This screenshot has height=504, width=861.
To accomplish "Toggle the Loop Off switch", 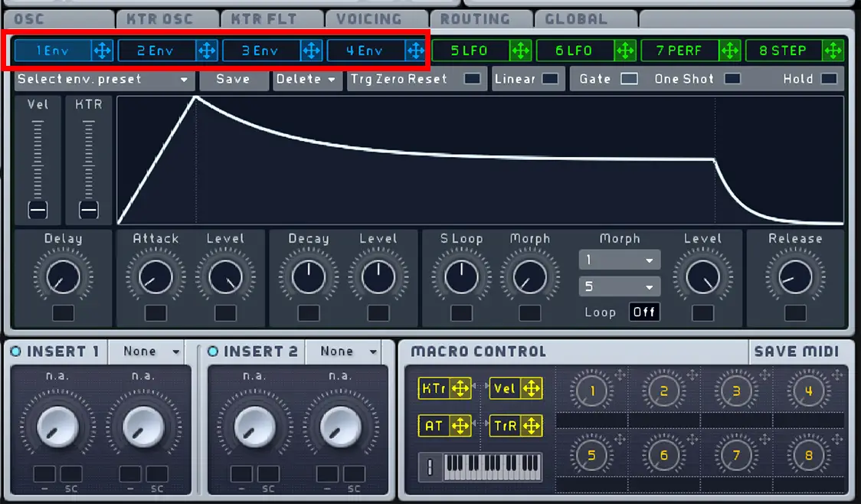I will (x=643, y=312).
